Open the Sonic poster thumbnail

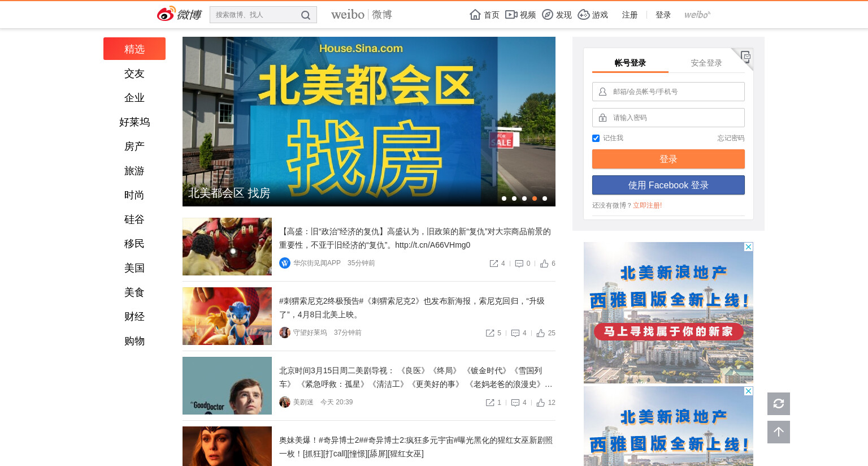[x=227, y=316]
